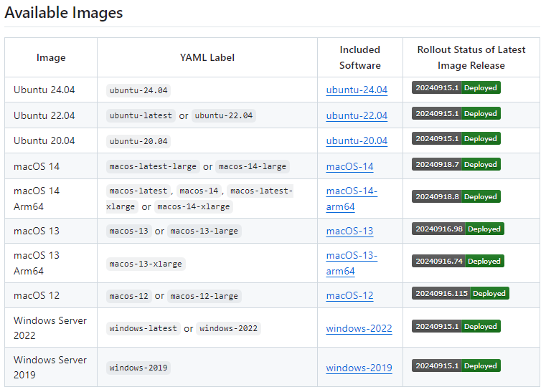The height and width of the screenshot is (392, 546).
Task: Select the macos-13 YAML label
Action: pos(129,231)
